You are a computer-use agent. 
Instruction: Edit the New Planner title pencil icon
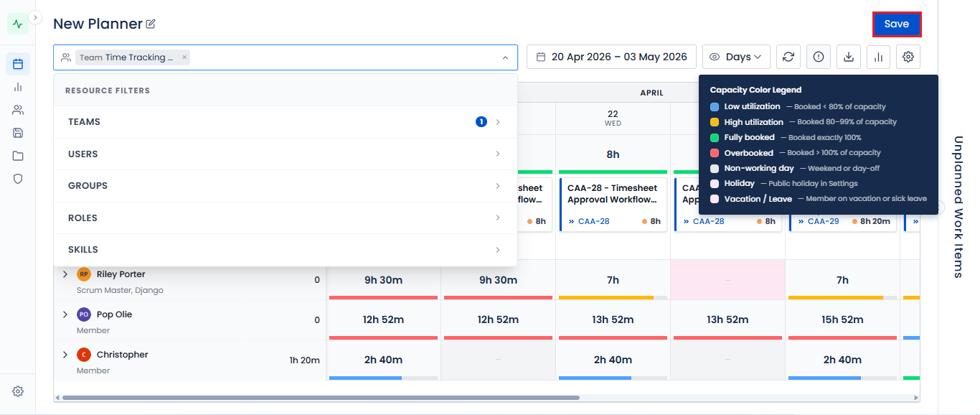151,24
